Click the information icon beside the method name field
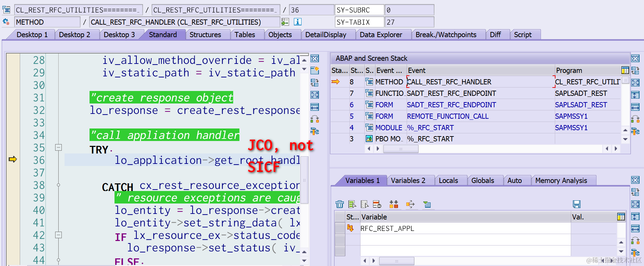The image size is (644, 266). 297,22
